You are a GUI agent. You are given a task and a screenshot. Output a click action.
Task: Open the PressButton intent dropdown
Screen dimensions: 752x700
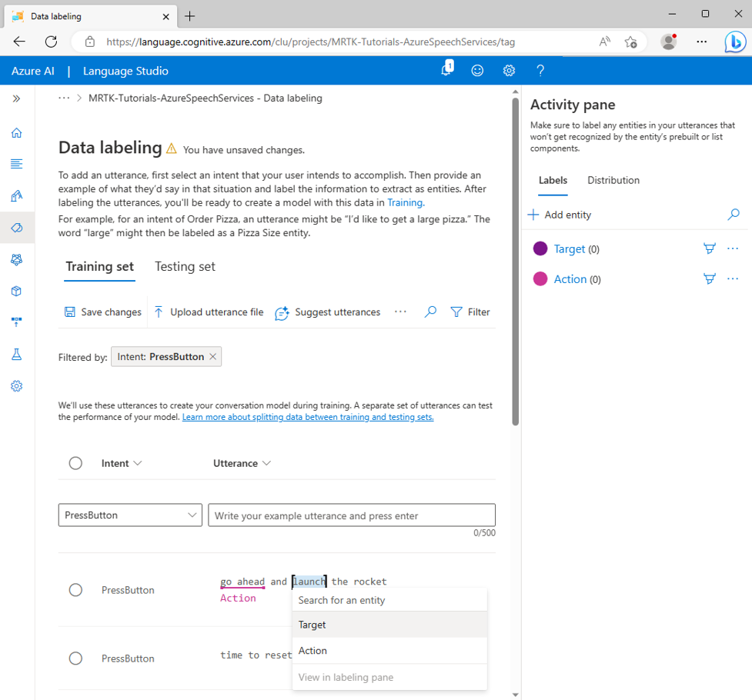130,515
